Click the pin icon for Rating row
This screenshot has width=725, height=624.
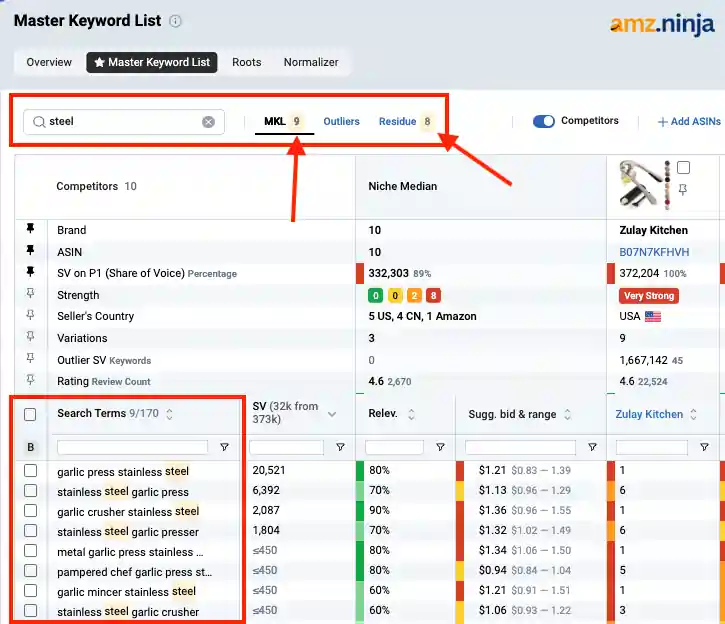(30, 381)
